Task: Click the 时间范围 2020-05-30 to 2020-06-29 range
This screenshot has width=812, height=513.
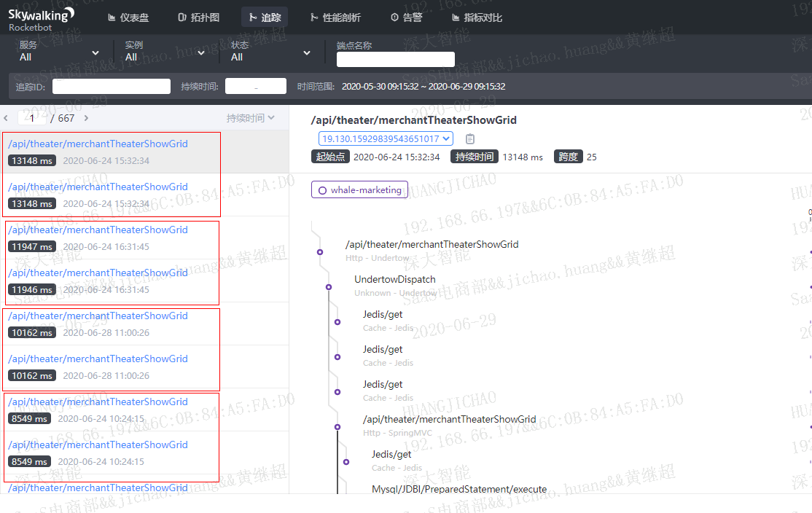Action: click(x=423, y=87)
